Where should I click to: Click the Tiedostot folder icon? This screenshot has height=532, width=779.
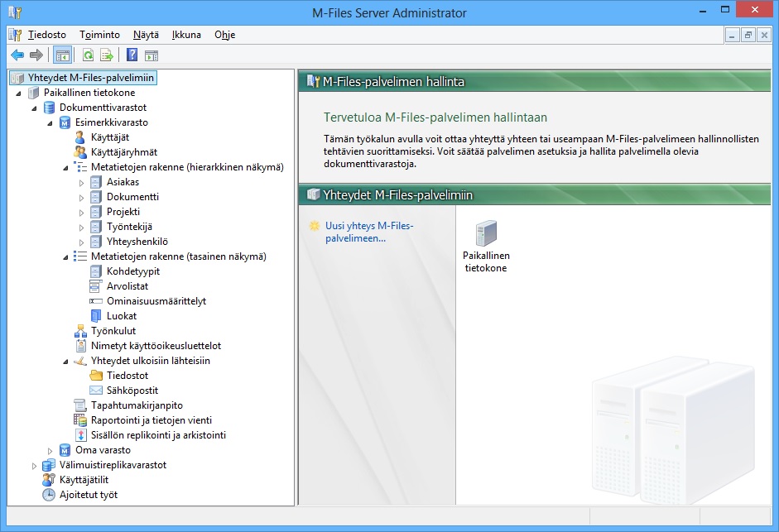coord(96,376)
